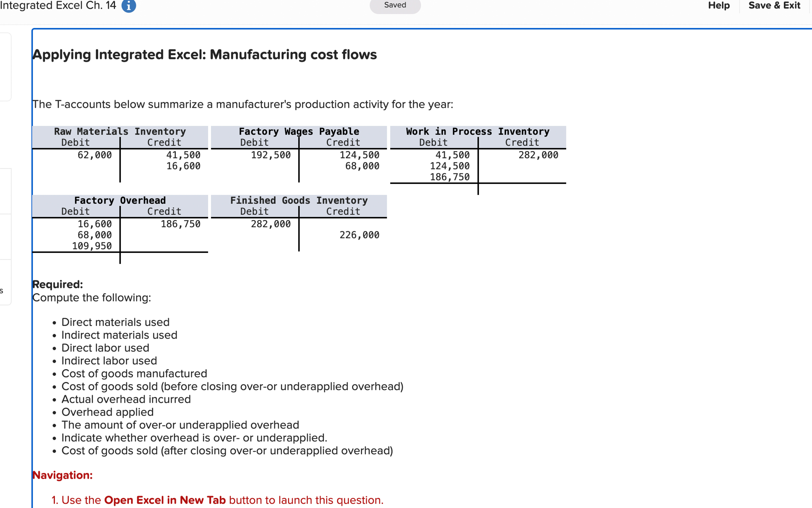Image resolution: width=812 pixels, height=508 pixels.
Task: Click the 'Integrated Excel Ch. 14' title text
Action: tap(58, 5)
